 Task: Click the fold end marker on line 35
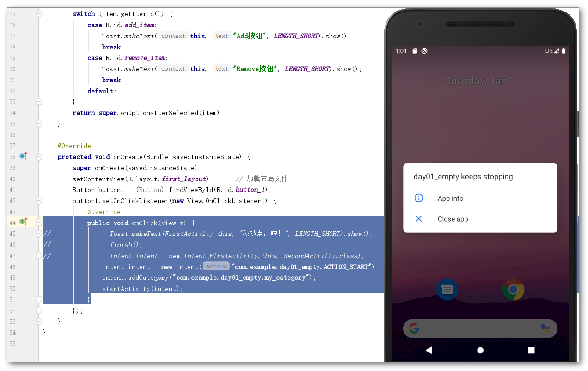coord(39,124)
